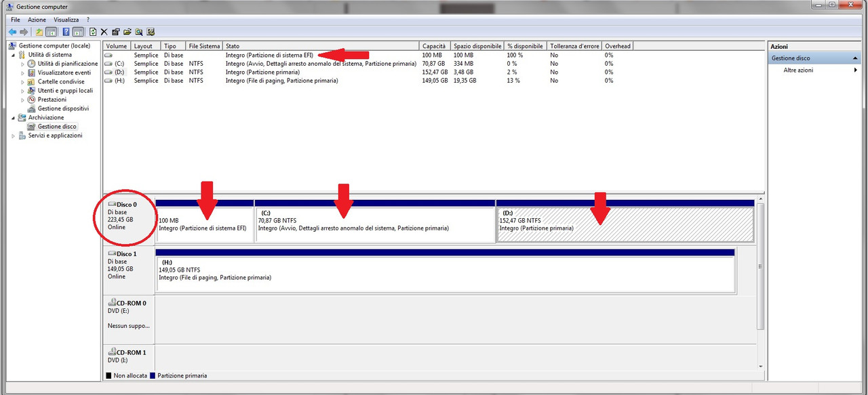Expand the Visualizzatore eventi node

(22, 72)
